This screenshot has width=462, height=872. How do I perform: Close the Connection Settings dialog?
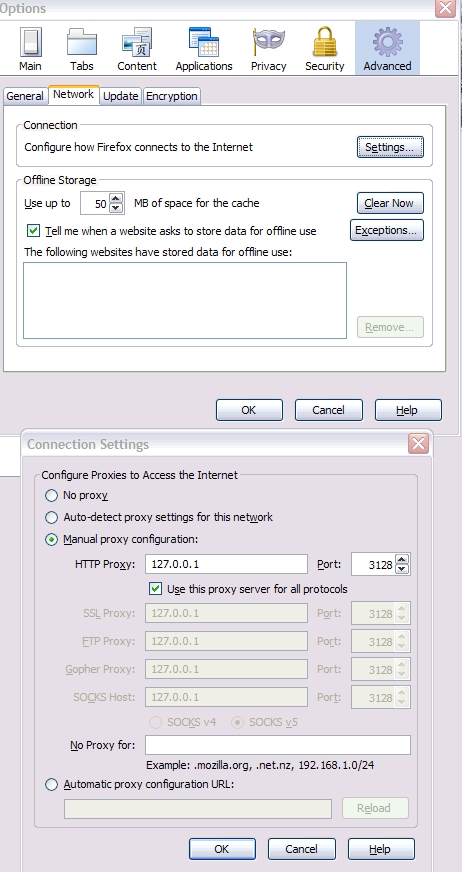pos(418,444)
